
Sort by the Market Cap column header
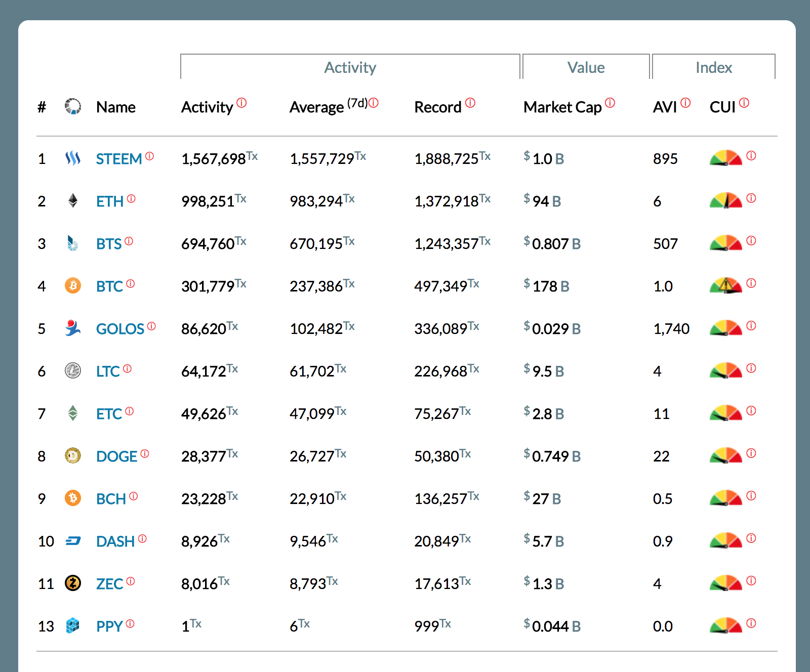(x=562, y=107)
